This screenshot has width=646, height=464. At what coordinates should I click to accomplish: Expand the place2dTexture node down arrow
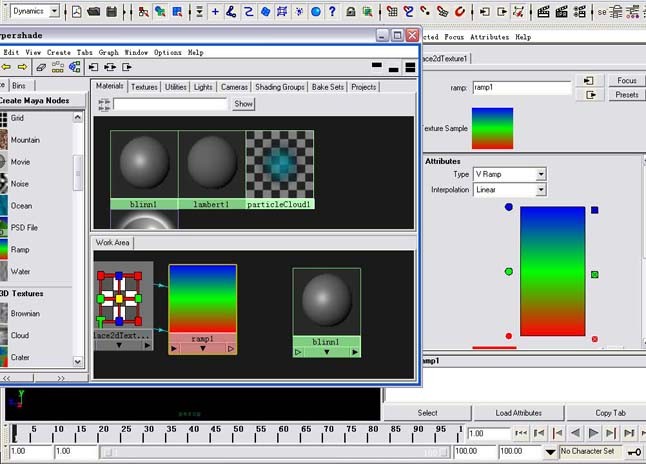tap(119, 345)
